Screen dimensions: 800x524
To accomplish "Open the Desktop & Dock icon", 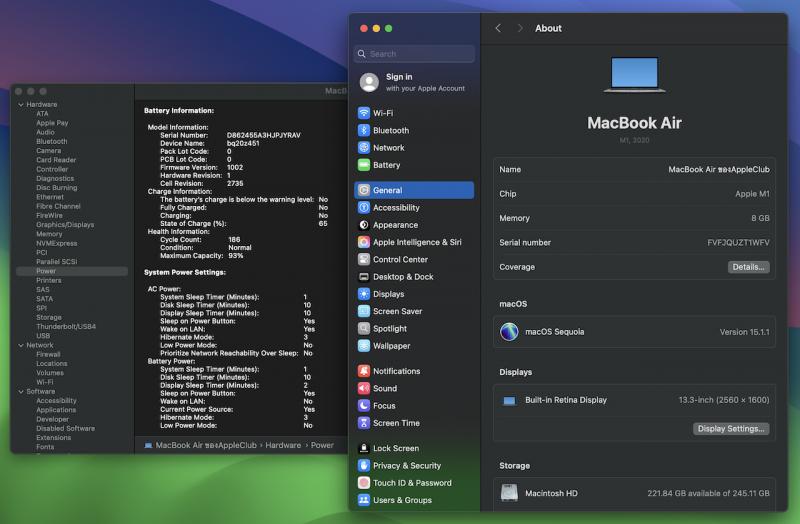I will click(364, 277).
